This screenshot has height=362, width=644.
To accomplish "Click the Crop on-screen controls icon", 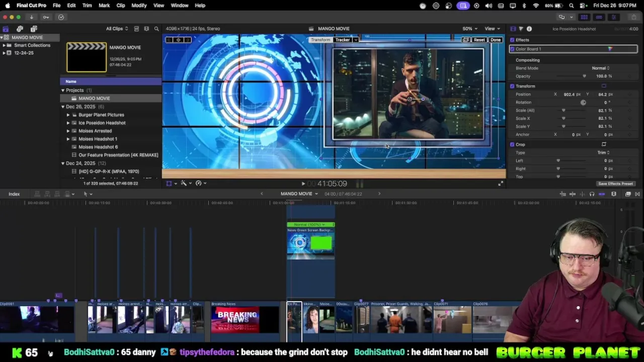I will point(604,144).
